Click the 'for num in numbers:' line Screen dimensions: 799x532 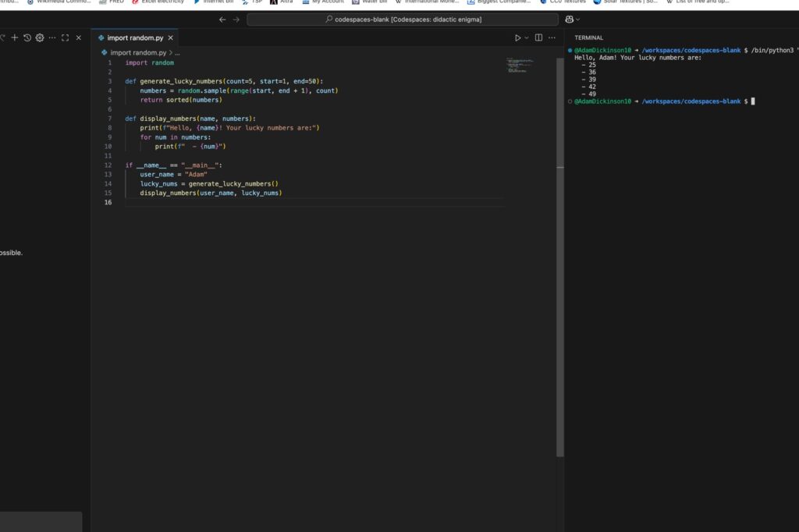pyautogui.click(x=176, y=137)
